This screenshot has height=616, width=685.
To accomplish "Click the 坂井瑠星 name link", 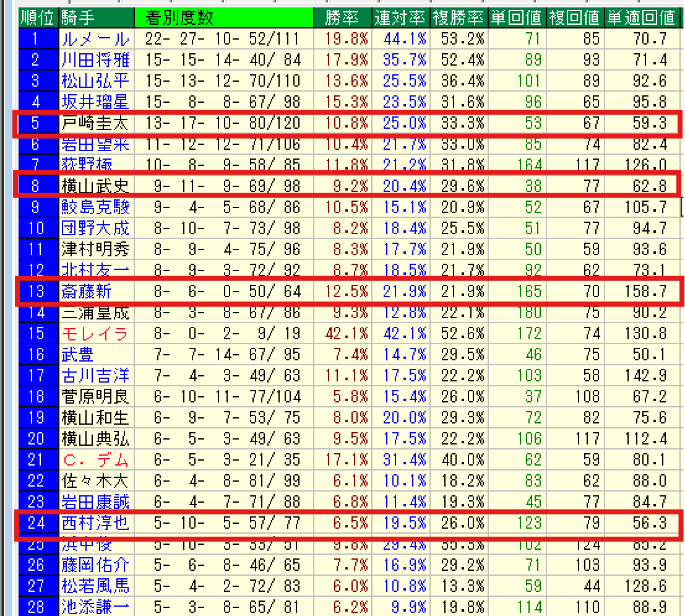I will pyautogui.click(x=95, y=102).
